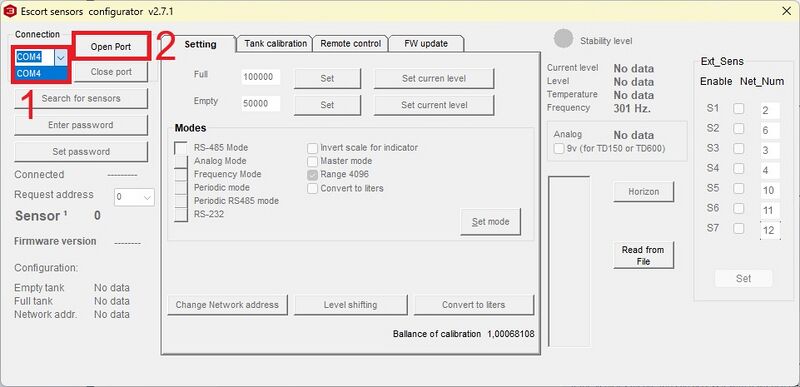Select Periodic RS485 mode option
The image size is (800, 387).
181,201
